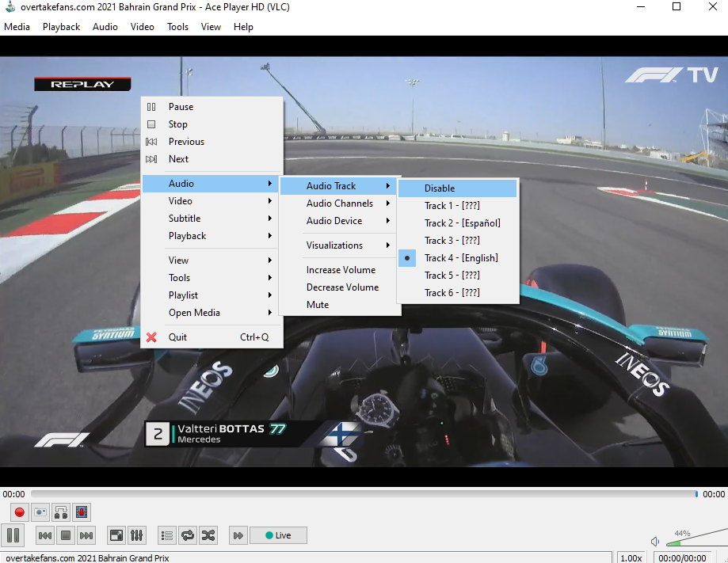Expand the Playlist submenu
This screenshot has width=728, height=563.
click(x=212, y=295)
